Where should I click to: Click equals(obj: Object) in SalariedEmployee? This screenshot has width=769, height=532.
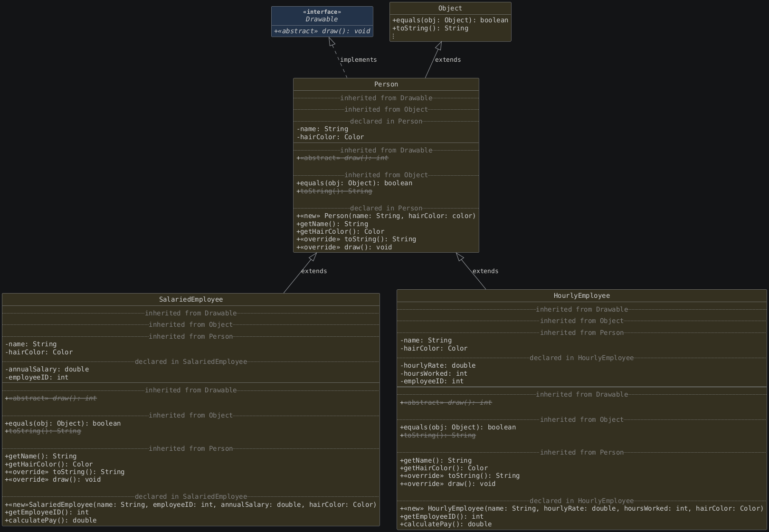click(x=63, y=424)
